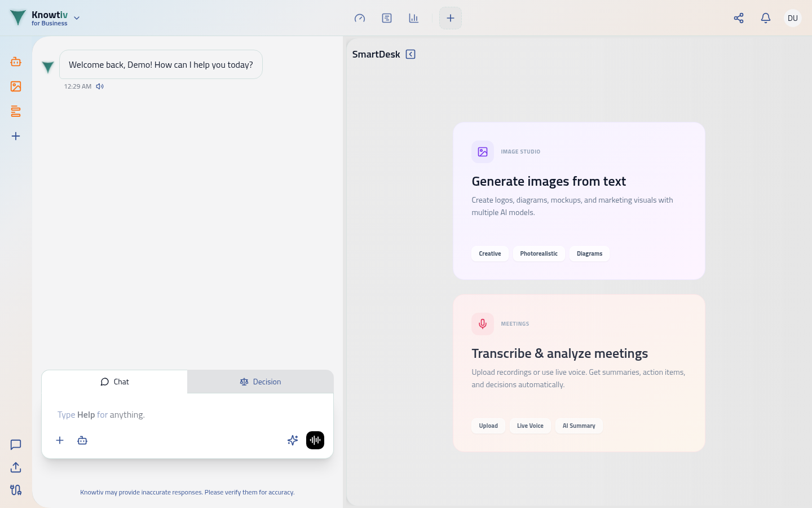Click the sparkle AI icon in the chat composer
812x508 pixels.
(x=293, y=440)
